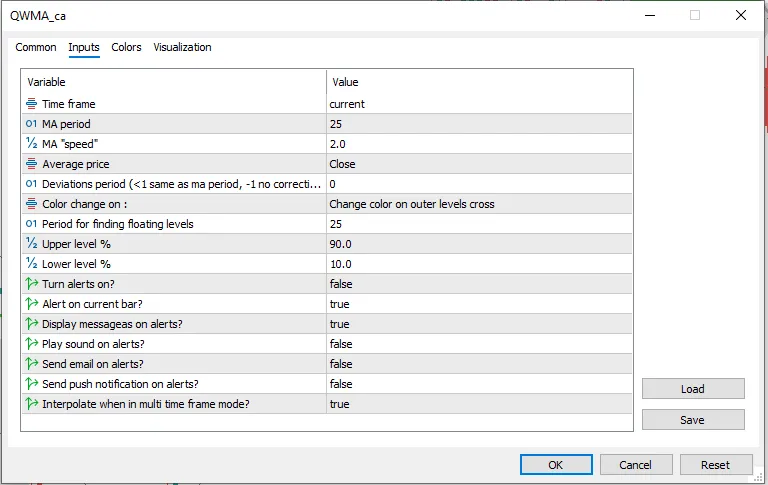The image size is (768, 485).
Task: Edit the floating levels period value 25
Action: click(x=479, y=224)
